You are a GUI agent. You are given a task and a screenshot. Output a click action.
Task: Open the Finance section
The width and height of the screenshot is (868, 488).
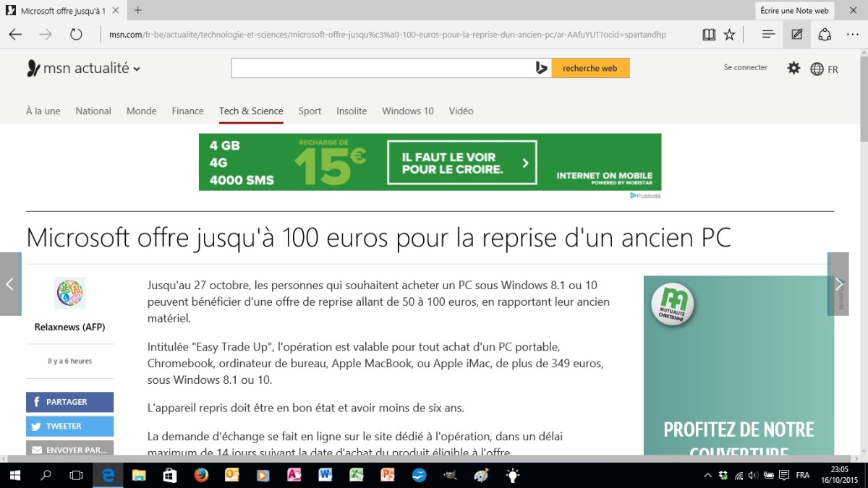(x=187, y=111)
